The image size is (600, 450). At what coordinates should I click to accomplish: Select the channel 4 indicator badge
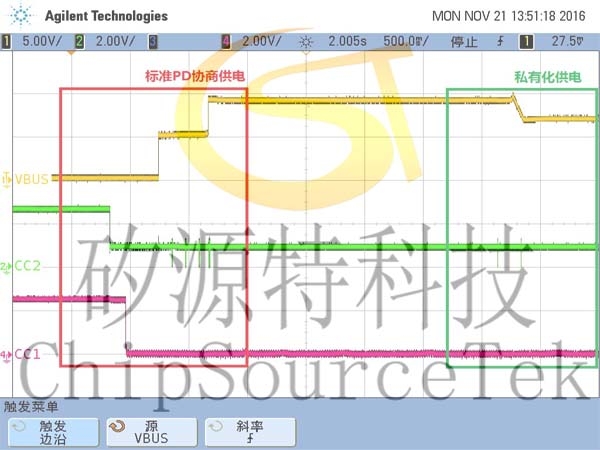coord(226,41)
